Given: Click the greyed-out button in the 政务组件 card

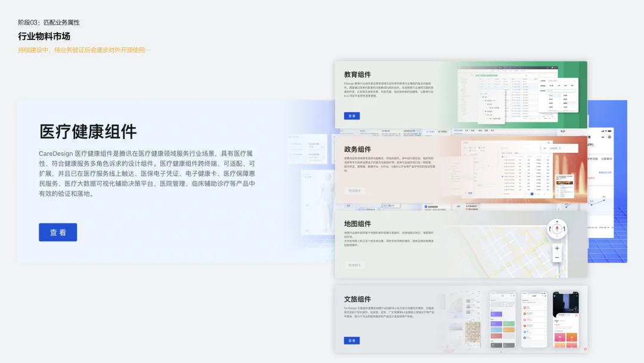Looking at the screenshot, I should (x=354, y=190).
